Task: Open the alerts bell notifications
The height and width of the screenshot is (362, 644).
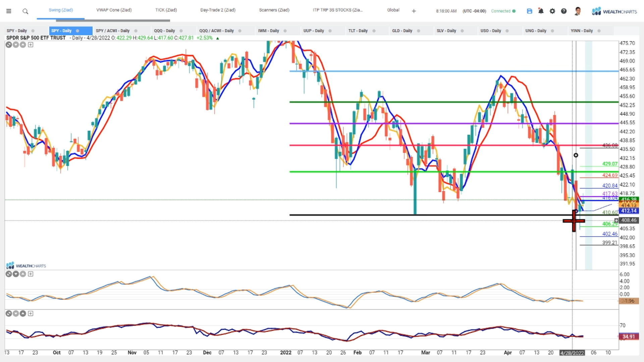Action: tap(541, 11)
